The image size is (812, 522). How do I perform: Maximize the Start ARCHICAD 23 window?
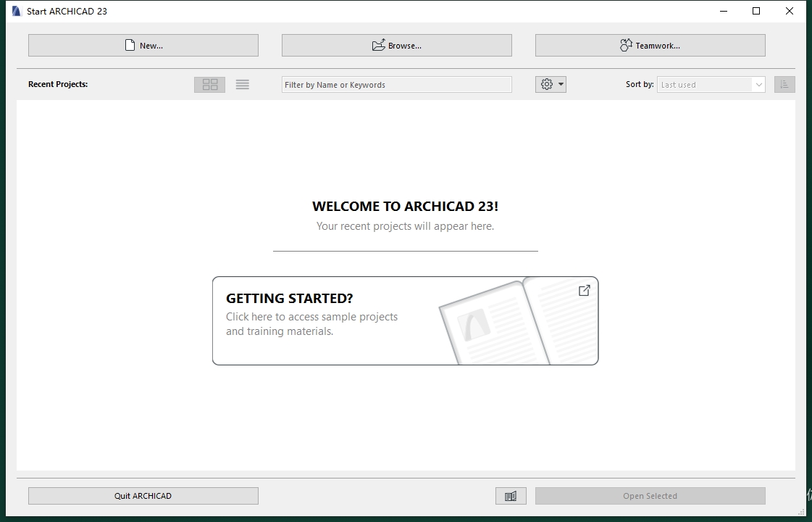756,11
